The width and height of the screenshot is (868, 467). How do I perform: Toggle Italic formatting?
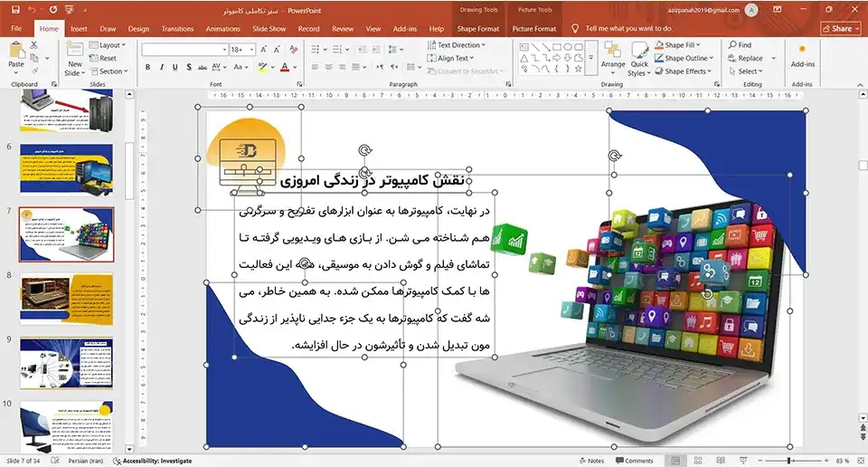pyautogui.click(x=161, y=67)
